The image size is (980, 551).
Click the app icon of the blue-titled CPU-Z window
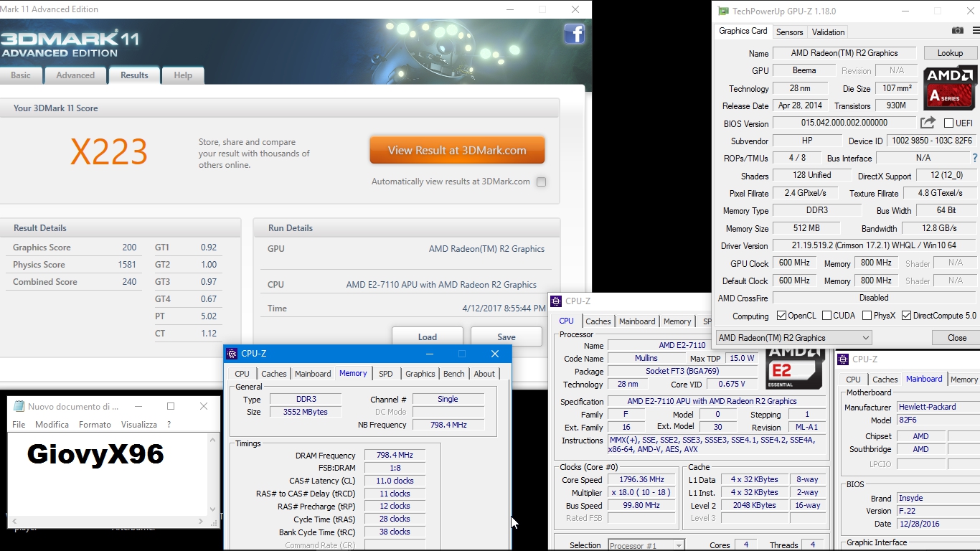click(232, 354)
